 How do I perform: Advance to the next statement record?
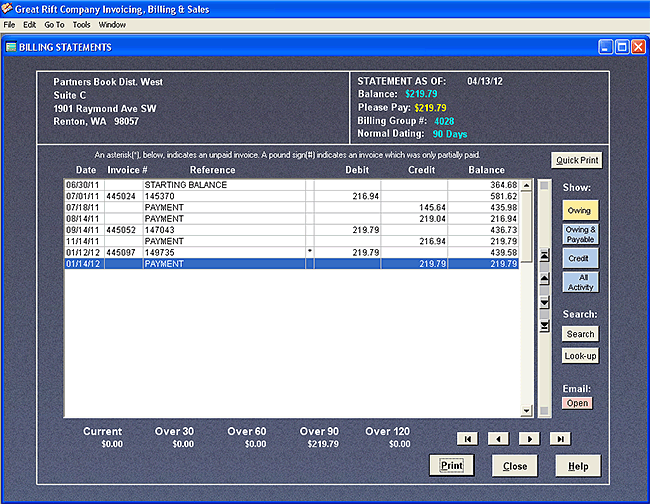(528, 438)
